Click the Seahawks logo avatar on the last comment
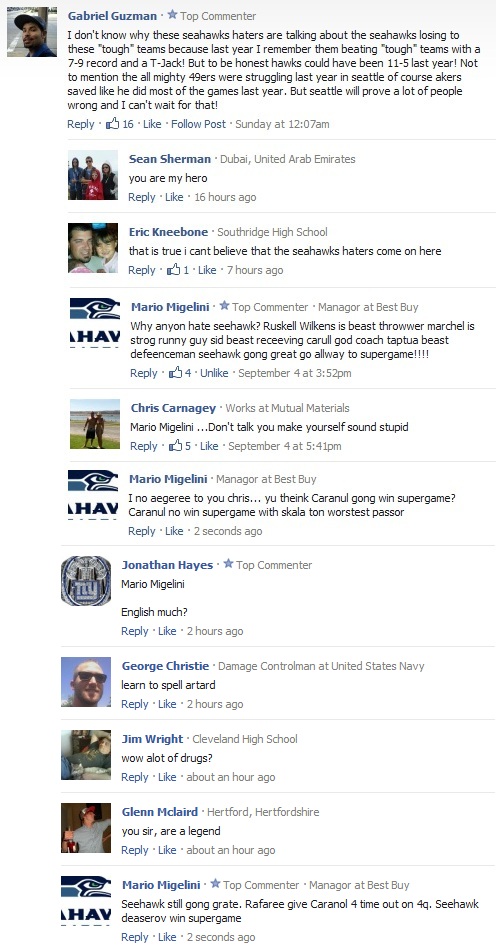Image resolution: width=496 pixels, height=945 pixels. pyautogui.click(x=86, y=901)
